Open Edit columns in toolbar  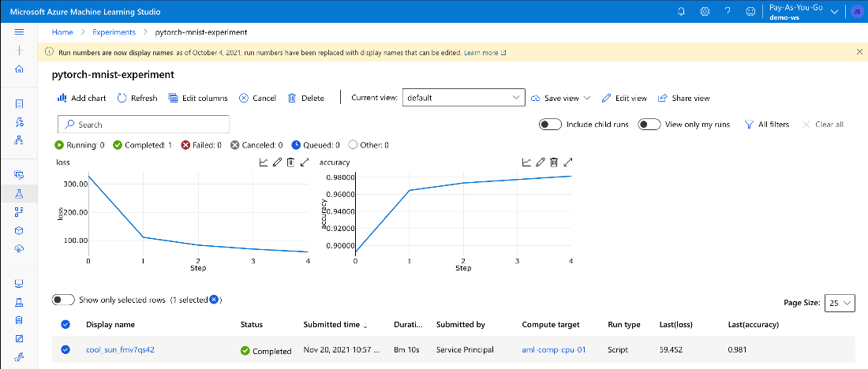197,98
